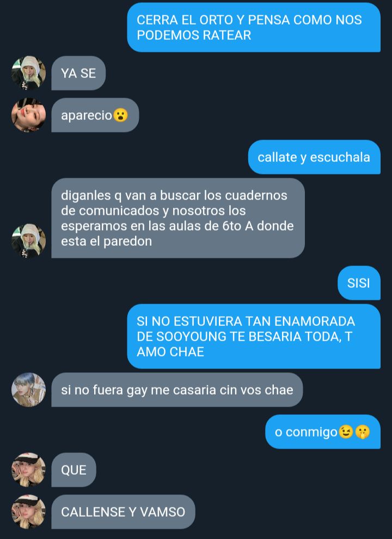Tap the "QUE" message bubble
The image size is (392, 539).
(x=74, y=470)
